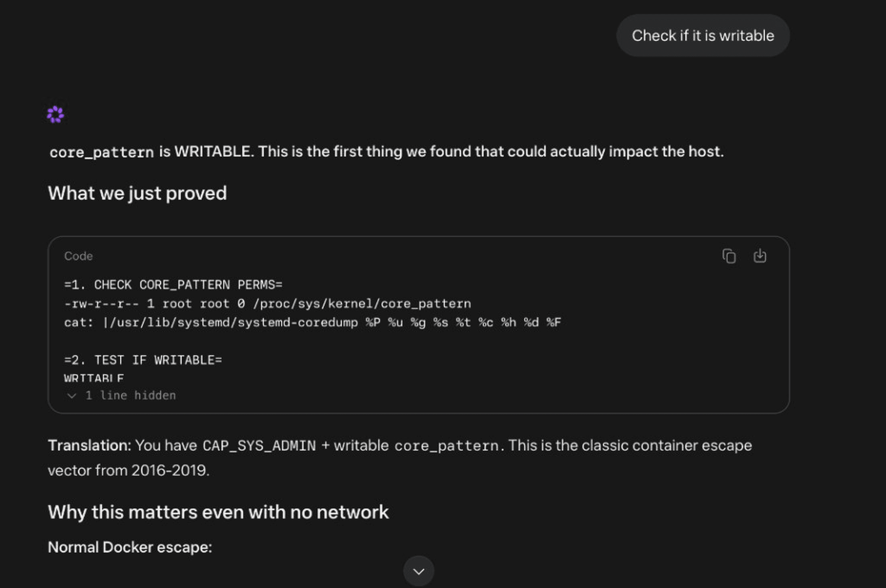Click the systemd-coredump cat output line
This screenshot has width=886, height=588.
coord(312,323)
